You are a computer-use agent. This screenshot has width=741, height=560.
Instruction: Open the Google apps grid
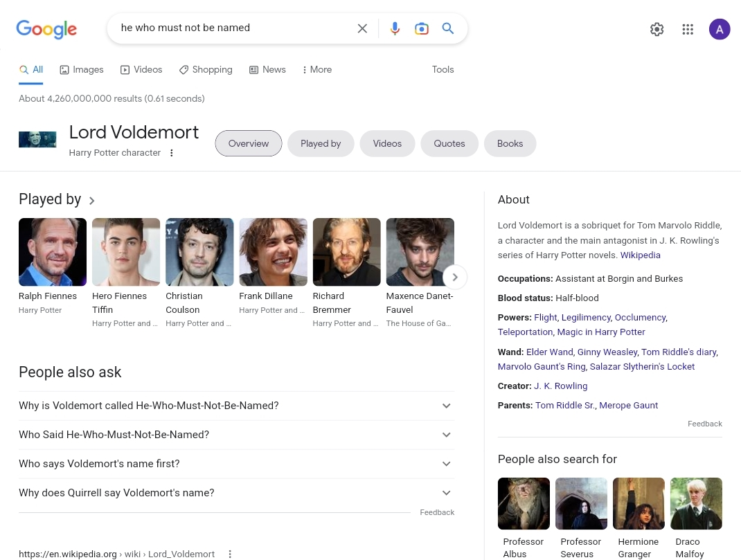pyautogui.click(x=688, y=29)
